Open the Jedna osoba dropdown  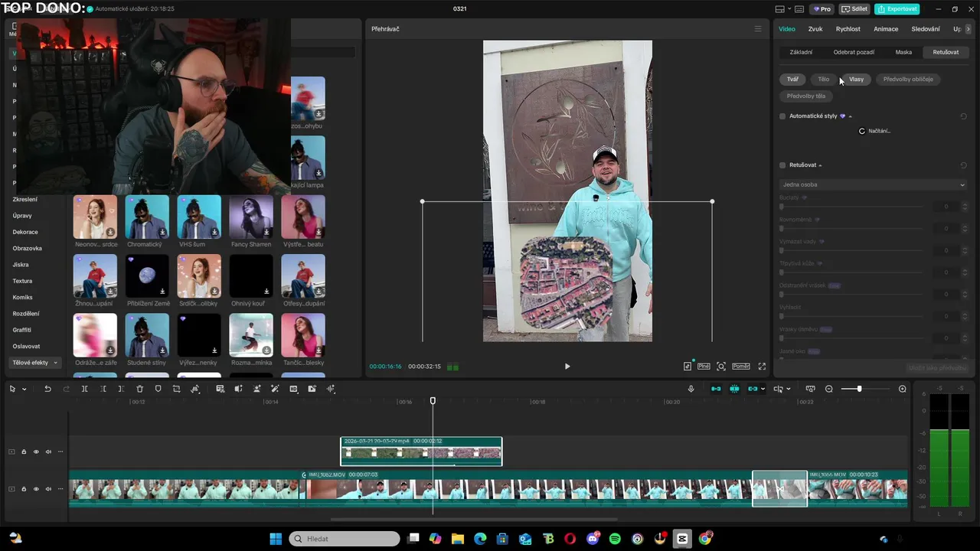click(x=873, y=184)
